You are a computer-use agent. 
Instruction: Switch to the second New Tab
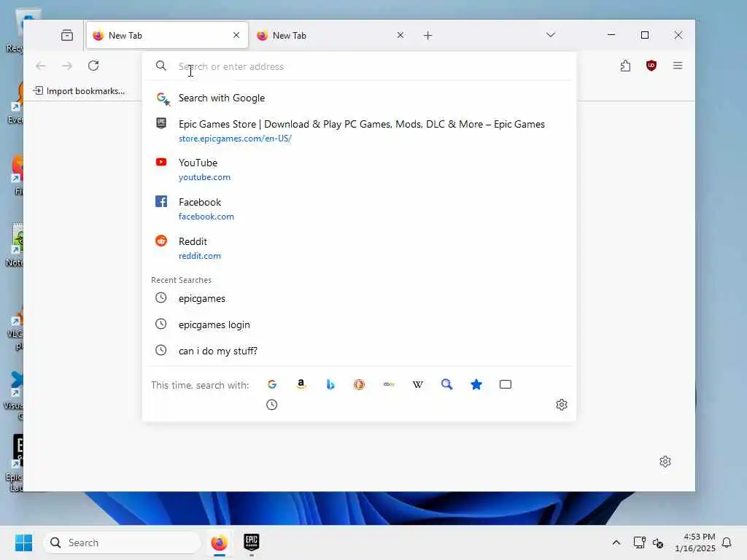(329, 35)
